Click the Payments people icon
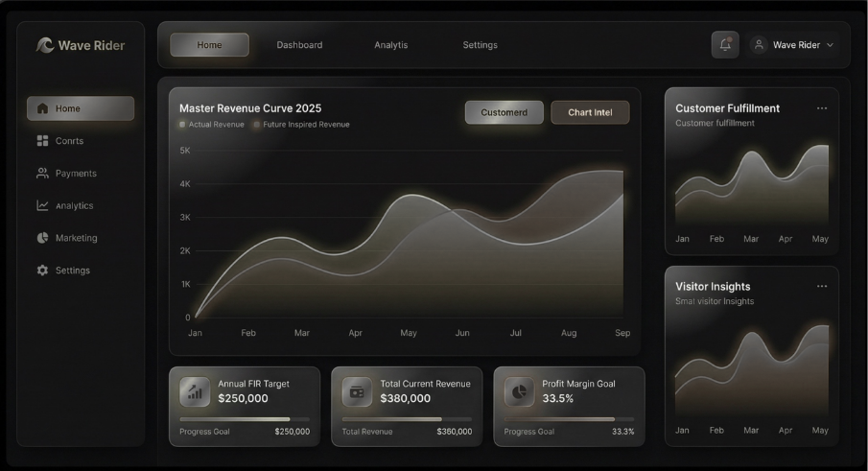This screenshot has height=471, width=868. click(x=42, y=174)
